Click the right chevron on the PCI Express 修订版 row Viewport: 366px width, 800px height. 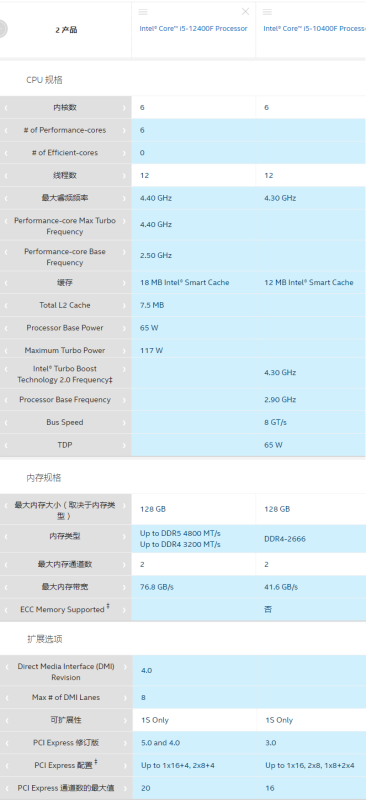pos(125,743)
